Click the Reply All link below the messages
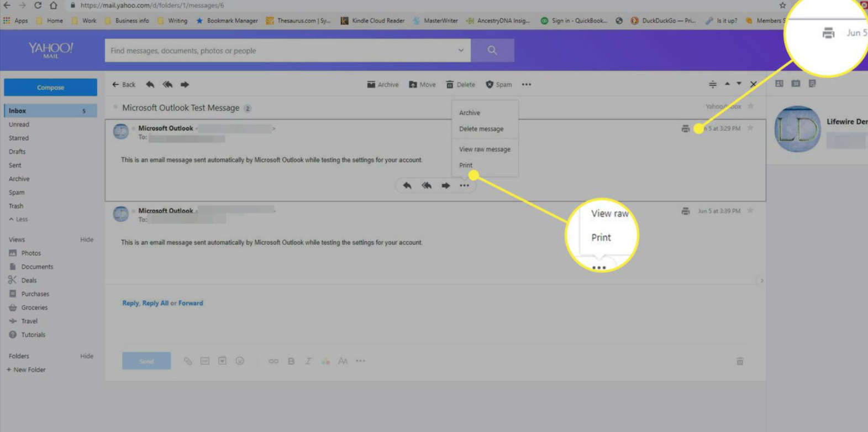Image resolution: width=868 pixels, height=432 pixels. 155,303
